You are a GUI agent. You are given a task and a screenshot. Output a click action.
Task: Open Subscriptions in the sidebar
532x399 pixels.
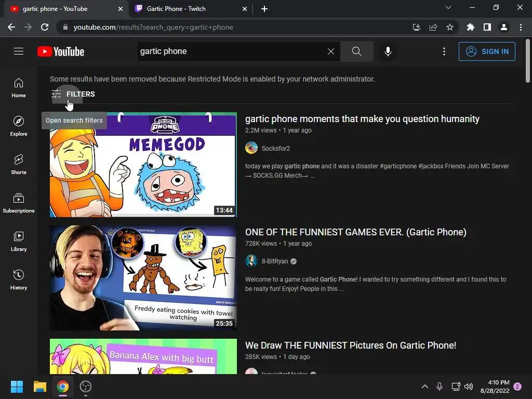[x=19, y=203]
